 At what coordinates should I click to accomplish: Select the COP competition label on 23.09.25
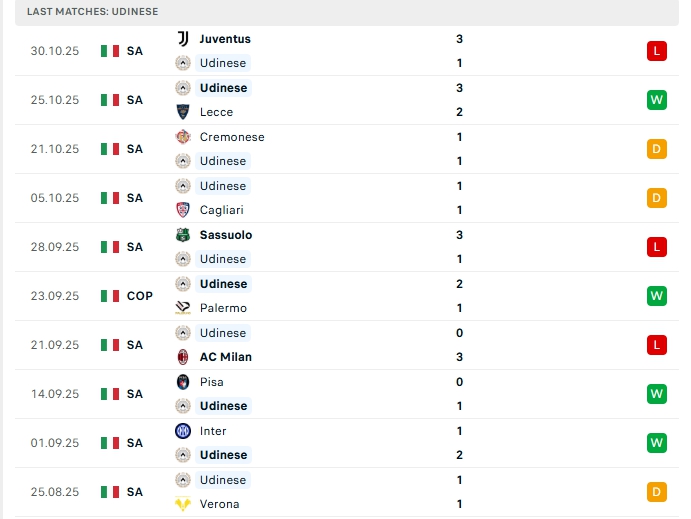[x=140, y=296]
